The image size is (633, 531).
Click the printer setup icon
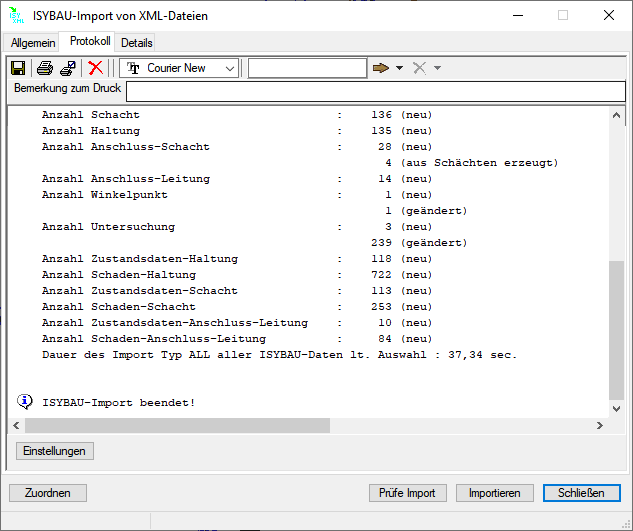(68, 68)
